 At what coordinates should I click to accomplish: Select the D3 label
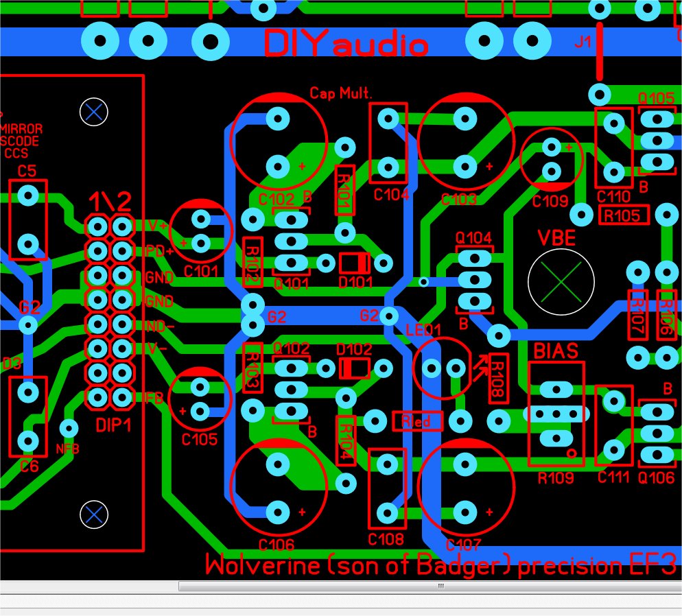pyautogui.click(x=11, y=364)
